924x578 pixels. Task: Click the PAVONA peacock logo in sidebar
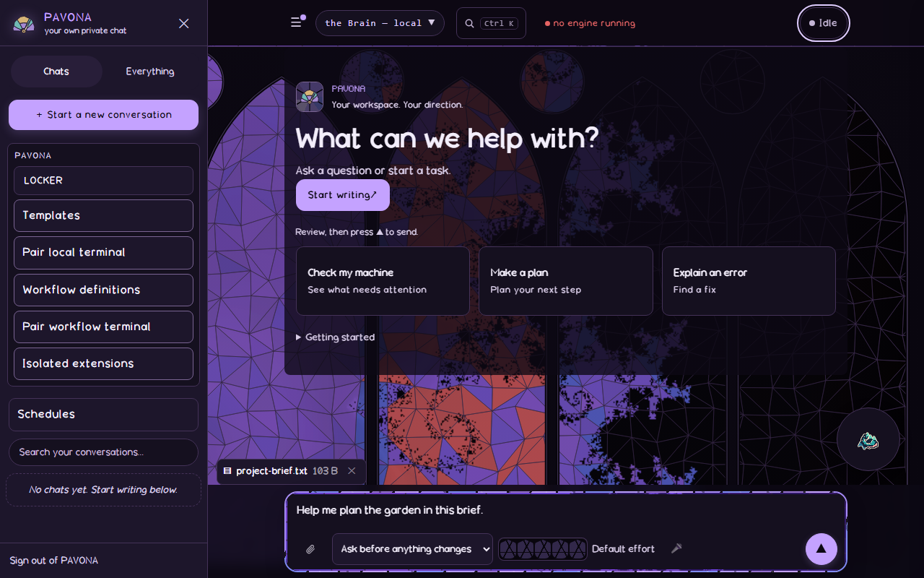point(24,24)
